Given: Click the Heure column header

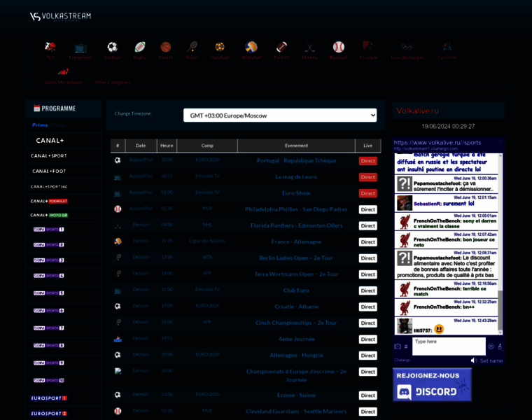Looking at the screenshot, I should (167, 146).
